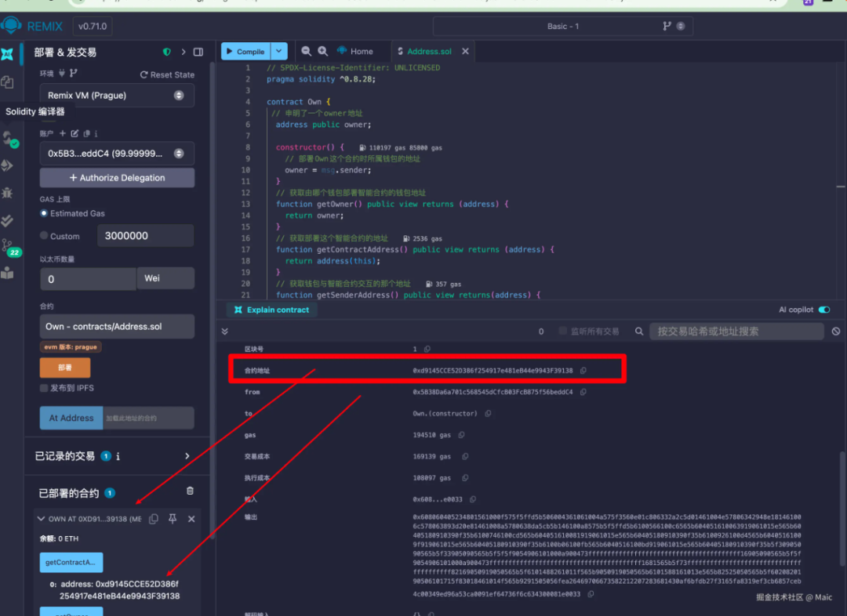Copy the OWN contract address icon

pyautogui.click(x=154, y=519)
